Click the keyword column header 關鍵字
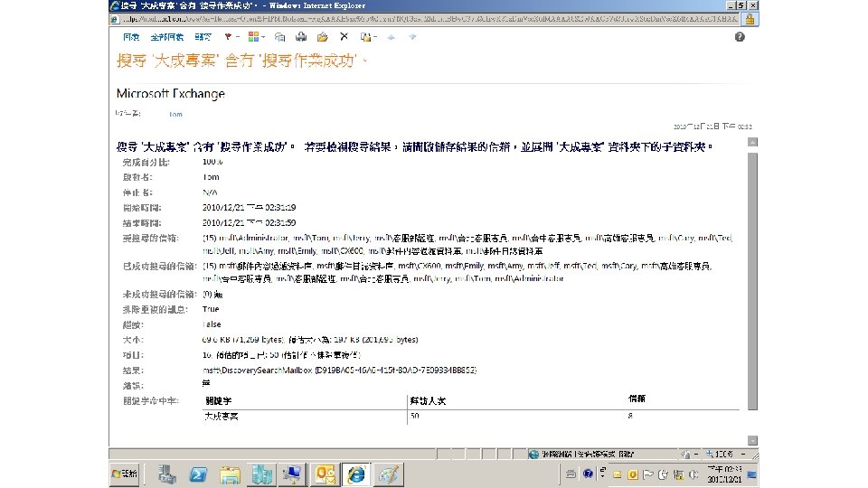The width and height of the screenshot is (868, 488). 219,400
